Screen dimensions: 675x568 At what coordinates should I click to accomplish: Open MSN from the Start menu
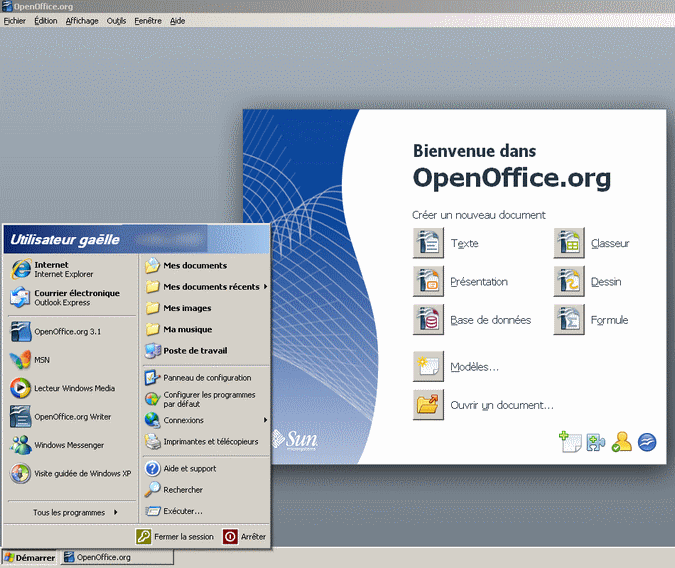[x=72, y=360]
